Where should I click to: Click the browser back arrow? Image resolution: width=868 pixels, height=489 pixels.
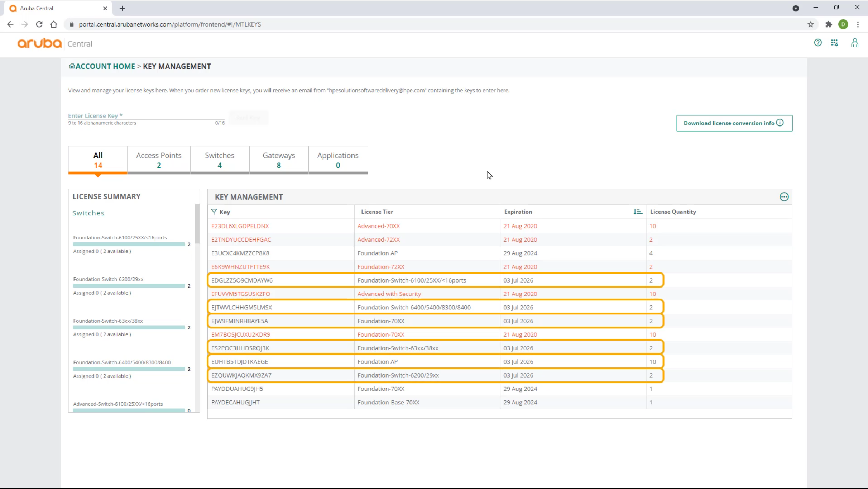tap(10, 24)
